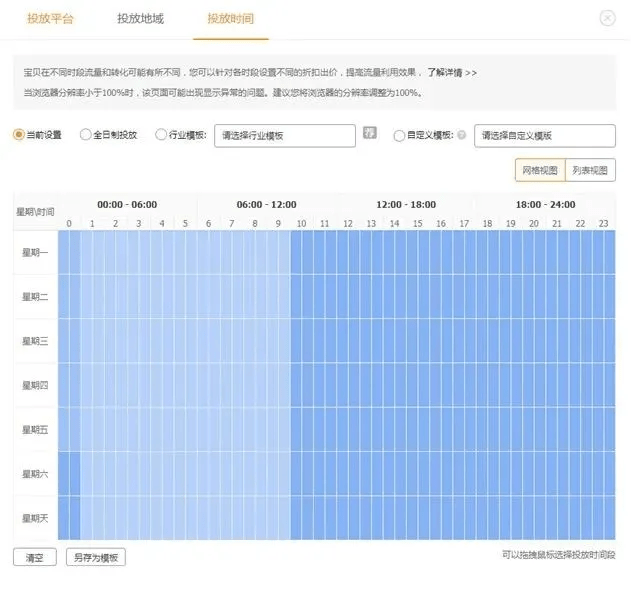Select the 全日制投放 radio option
631x594 pixels.
[x=85, y=134]
